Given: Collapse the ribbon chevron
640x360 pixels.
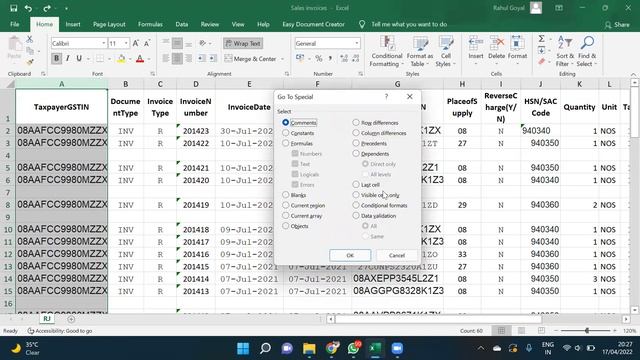Looking at the screenshot, I should tap(633, 74).
